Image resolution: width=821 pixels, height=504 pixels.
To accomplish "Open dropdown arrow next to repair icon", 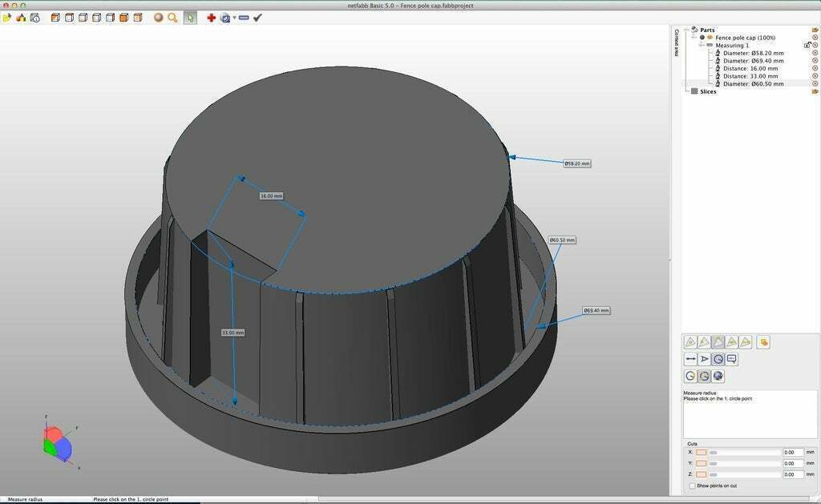I will [234, 18].
